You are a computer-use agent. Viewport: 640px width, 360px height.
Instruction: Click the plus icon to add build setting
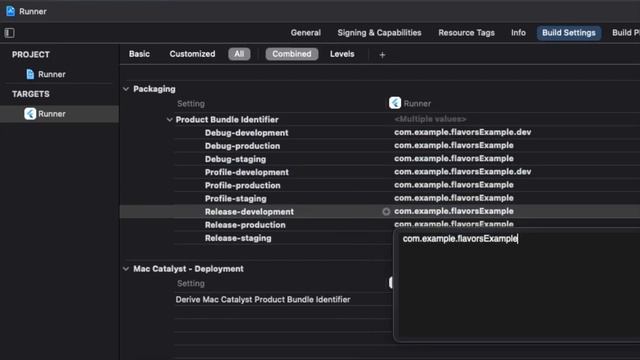[x=382, y=55]
